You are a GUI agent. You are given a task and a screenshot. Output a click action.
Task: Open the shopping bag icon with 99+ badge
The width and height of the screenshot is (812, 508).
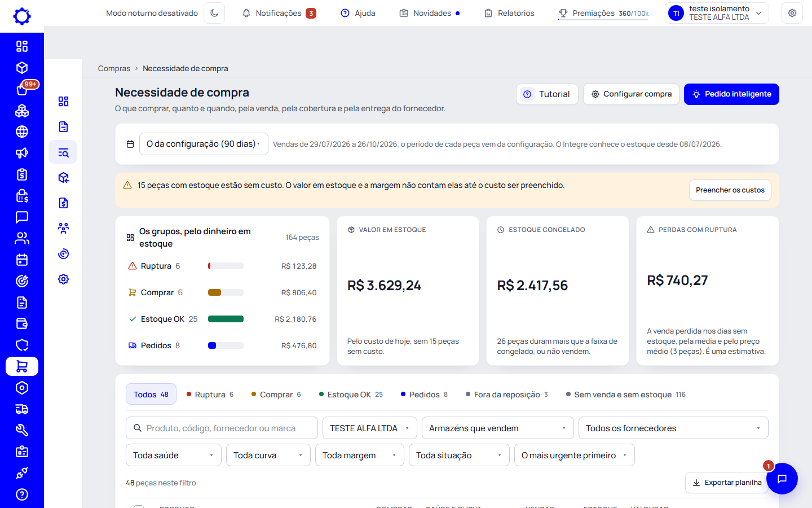[x=22, y=89]
